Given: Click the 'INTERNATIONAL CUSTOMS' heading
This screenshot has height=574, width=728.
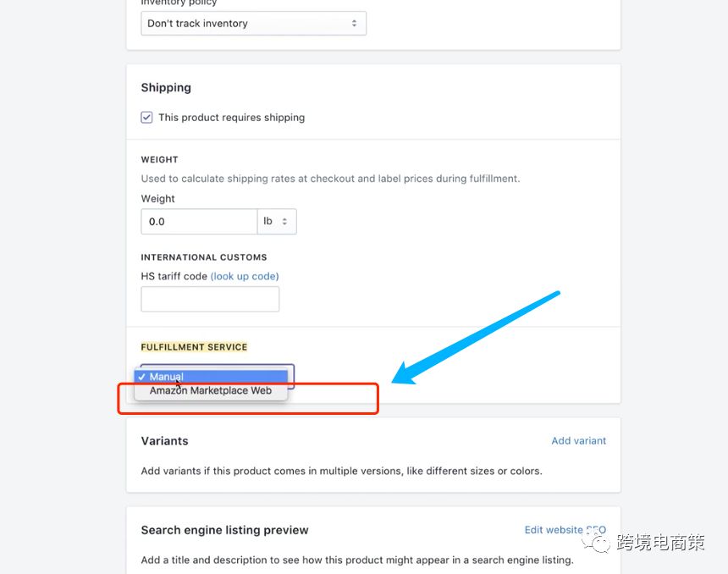Looking at the screenshot, I should [204, 257].
